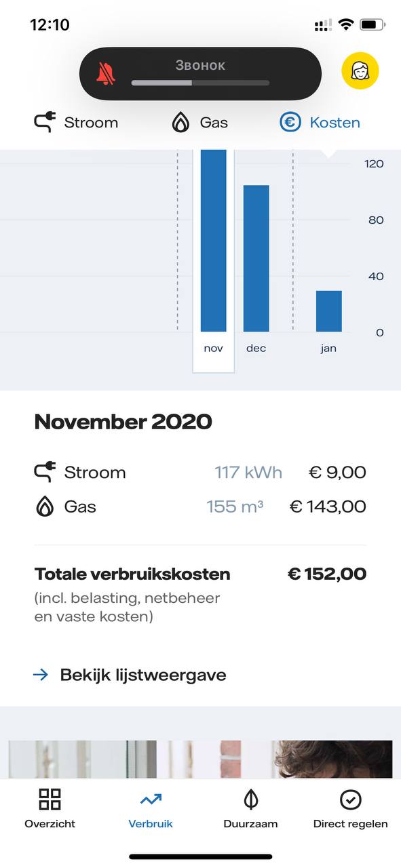Select the nov bar in the chart
Viewport: 401px width, 868px height.
click(x=214, y=241)
